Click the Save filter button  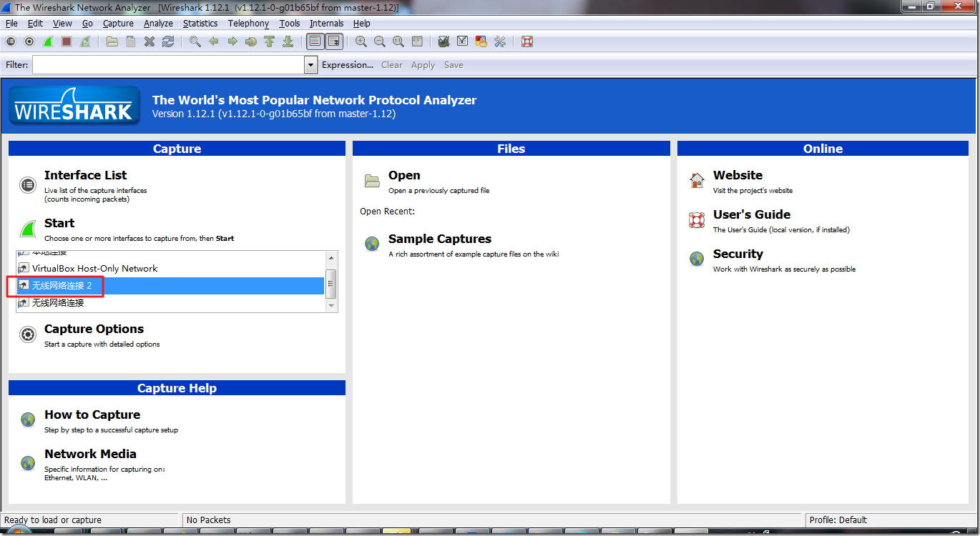pos(454,65)
